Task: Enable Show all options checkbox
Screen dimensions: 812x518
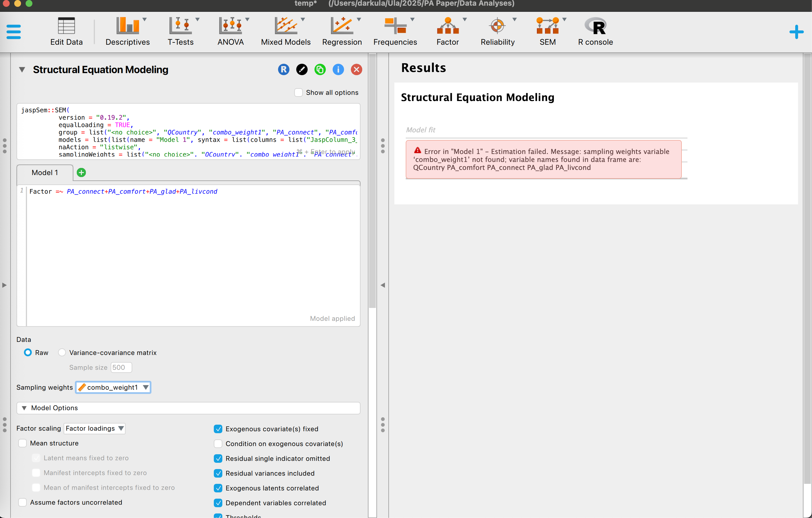Action: pos(299,92)
